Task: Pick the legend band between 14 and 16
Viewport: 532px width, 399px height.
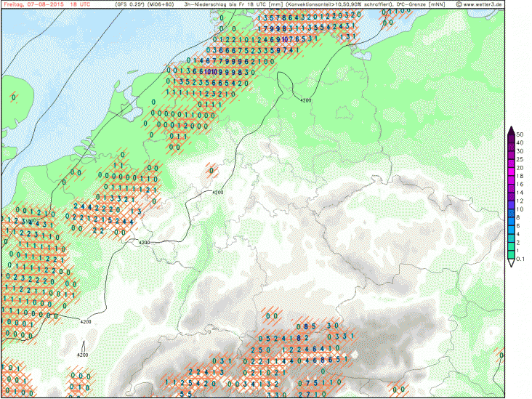Action: click(512, 188)
